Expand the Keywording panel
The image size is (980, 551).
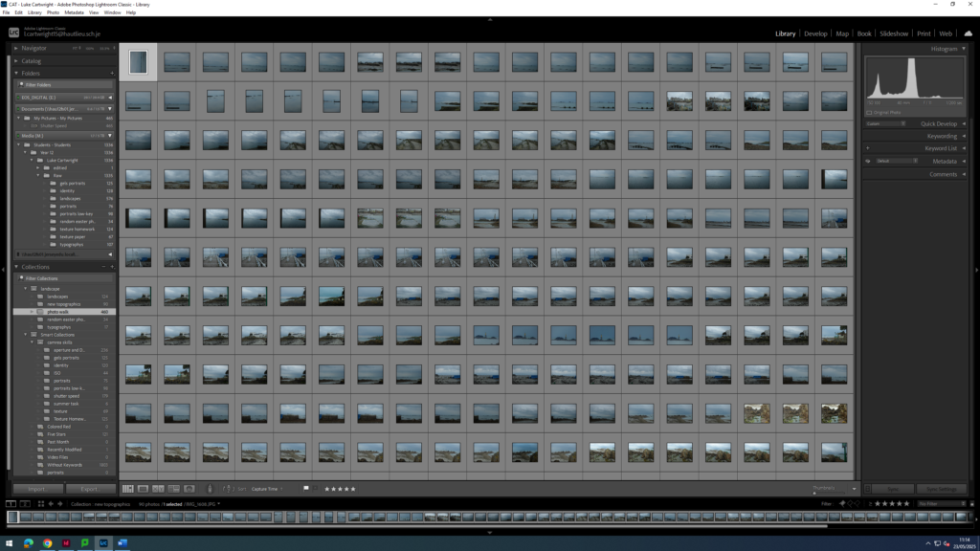[964, 136]
